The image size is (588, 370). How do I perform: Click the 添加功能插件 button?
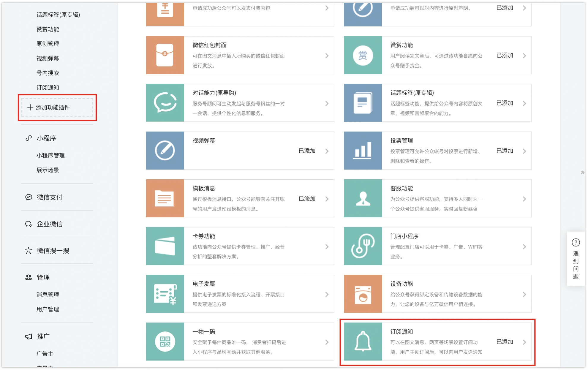(57, 107)
